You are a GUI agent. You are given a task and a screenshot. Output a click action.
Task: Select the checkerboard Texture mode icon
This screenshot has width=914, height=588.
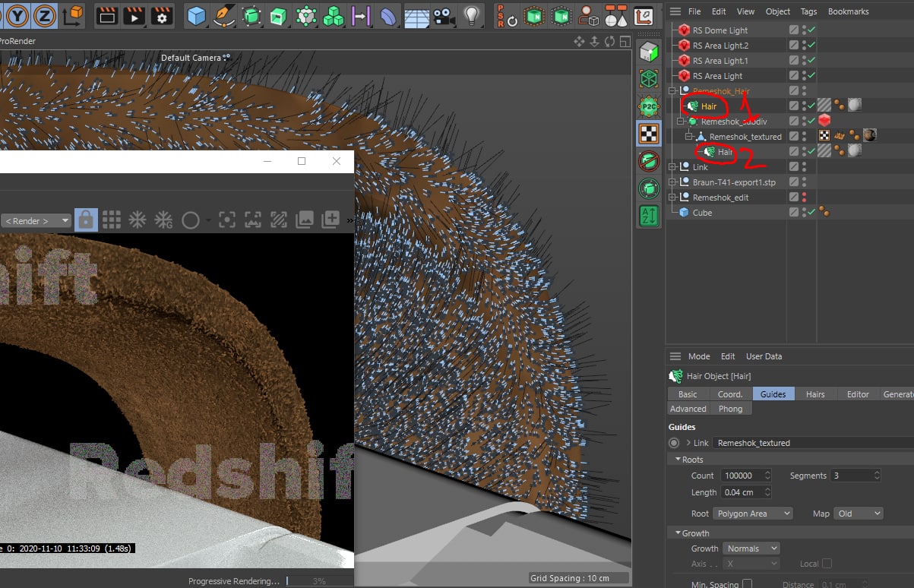[648, 133]
